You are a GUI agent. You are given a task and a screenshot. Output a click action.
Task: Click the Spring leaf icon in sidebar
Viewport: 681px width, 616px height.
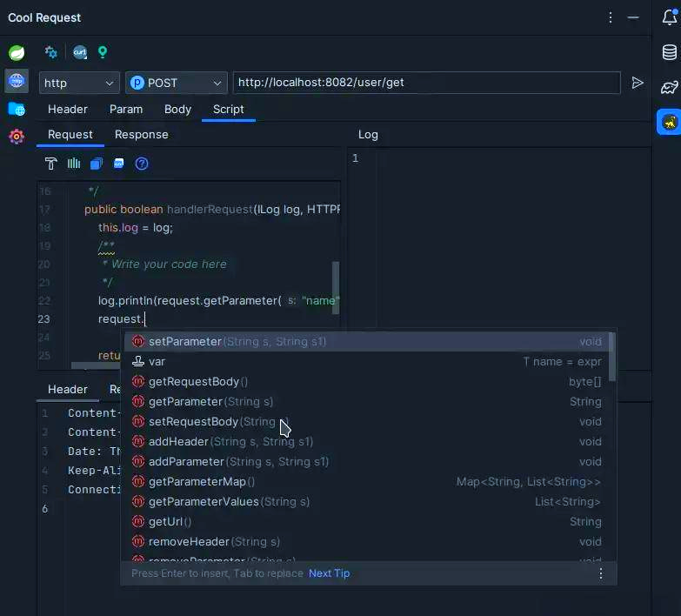(17, 53)
